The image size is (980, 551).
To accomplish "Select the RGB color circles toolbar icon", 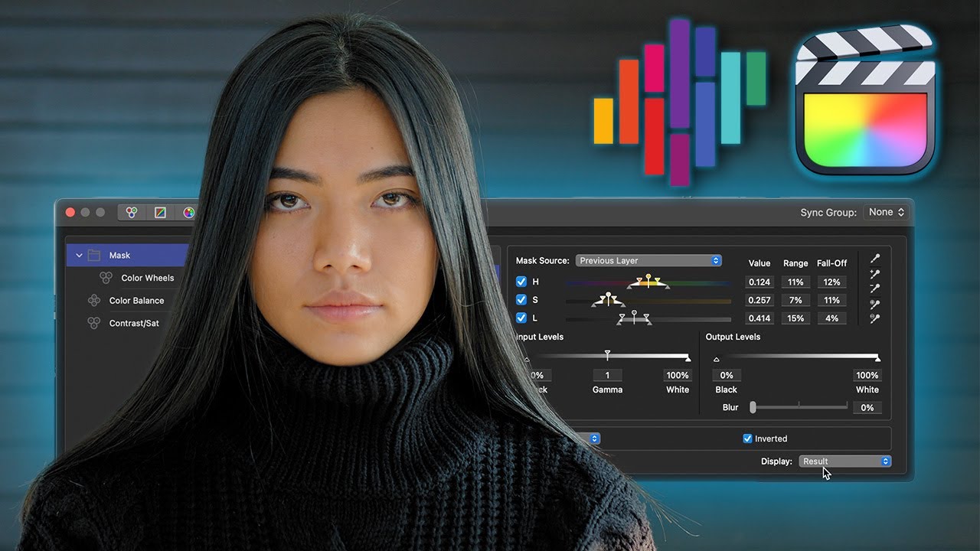I will [132, 213].
